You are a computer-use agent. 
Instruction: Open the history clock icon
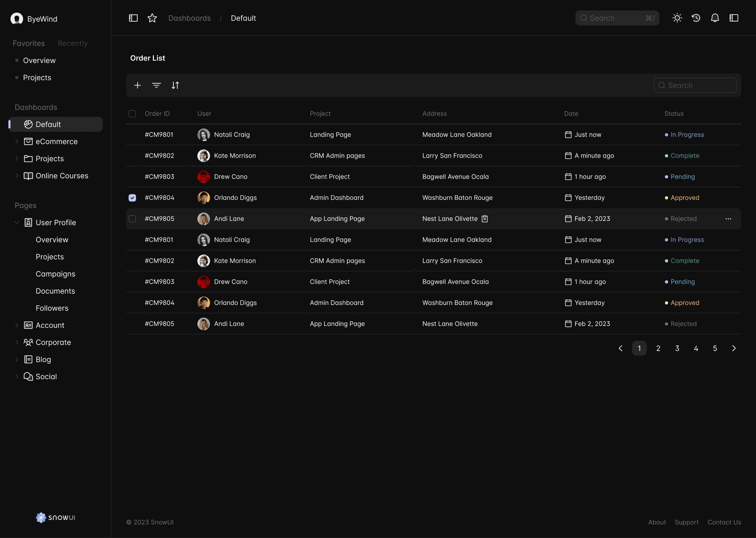696,18
